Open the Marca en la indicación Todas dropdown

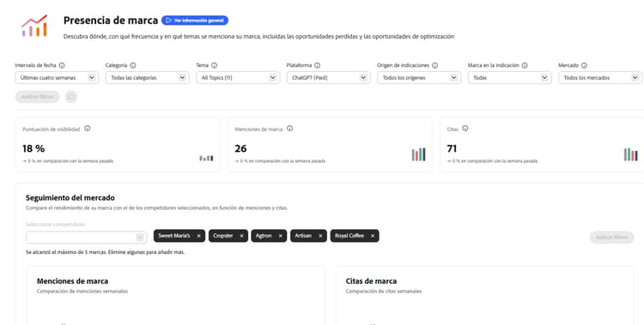pyautogui.click(x=509, y=77)
